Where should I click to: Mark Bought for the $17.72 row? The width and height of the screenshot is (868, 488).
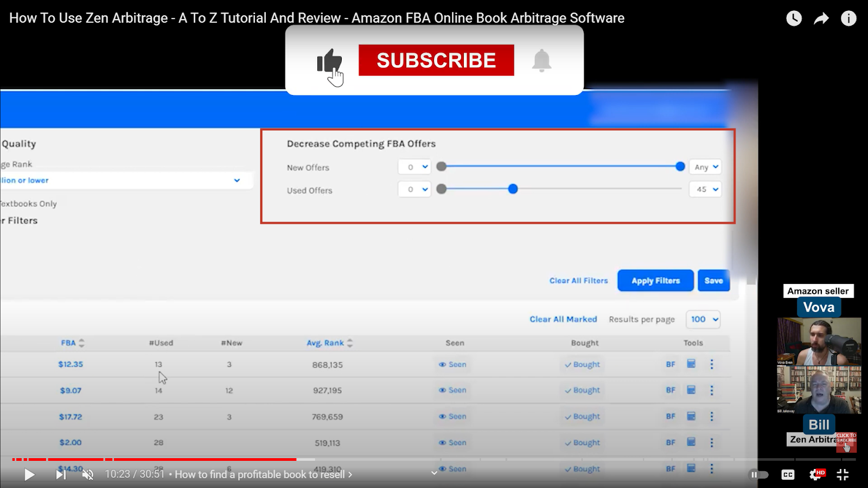point(582,416)
